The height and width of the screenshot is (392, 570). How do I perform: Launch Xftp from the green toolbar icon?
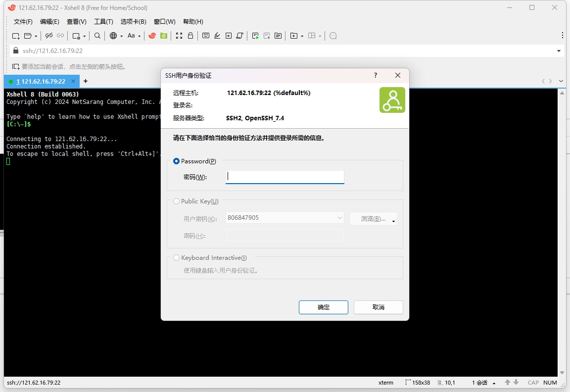point(164,36)
